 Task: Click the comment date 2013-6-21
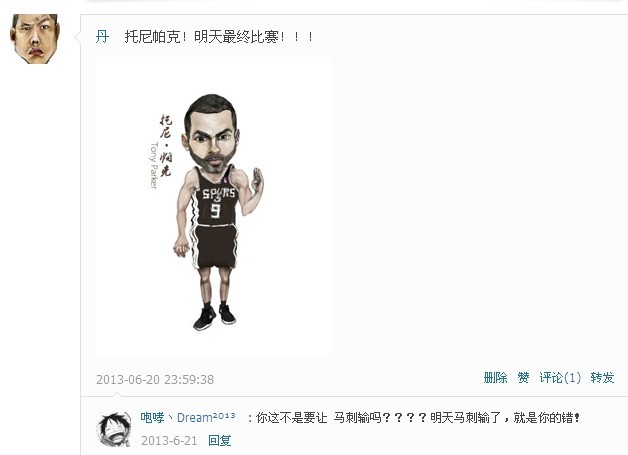(x=169, y=441)
